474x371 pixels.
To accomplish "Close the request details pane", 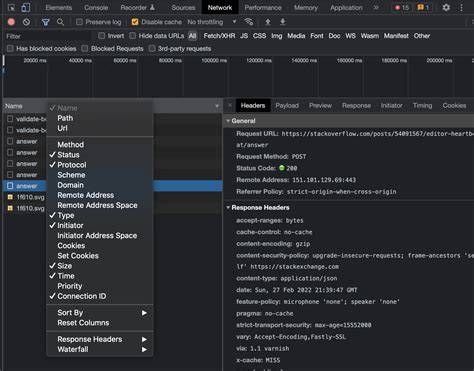I will [x=230, y=106].
